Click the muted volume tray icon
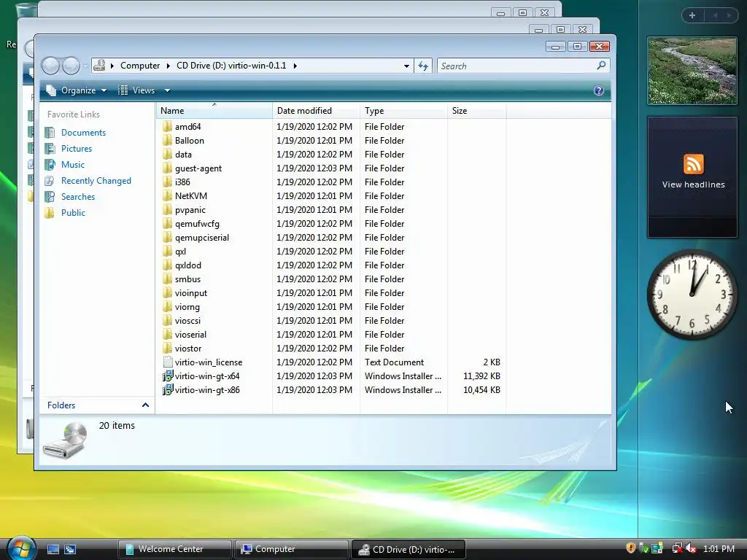This screenshot has width=747, height=560. tap(691, 548)
